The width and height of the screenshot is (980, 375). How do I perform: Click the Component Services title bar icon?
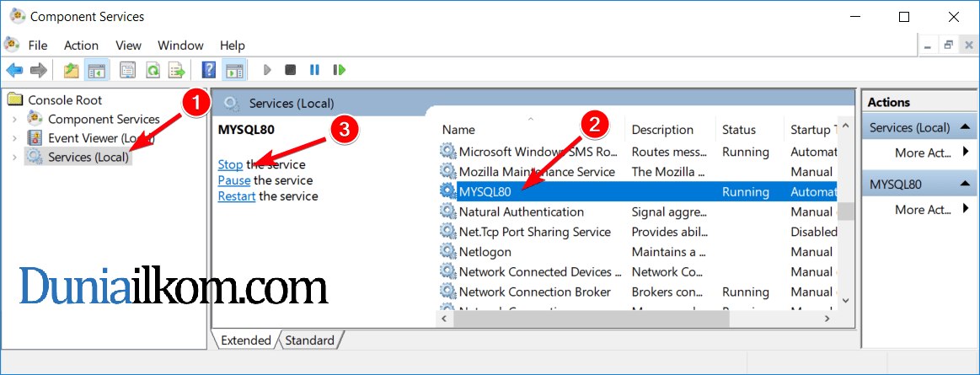click(x=18, y=16)
